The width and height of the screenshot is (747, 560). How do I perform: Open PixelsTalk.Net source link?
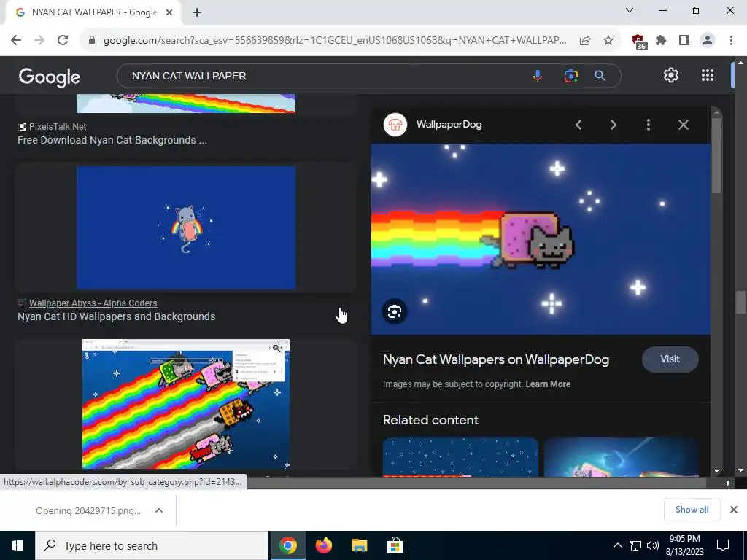point(58,127)
